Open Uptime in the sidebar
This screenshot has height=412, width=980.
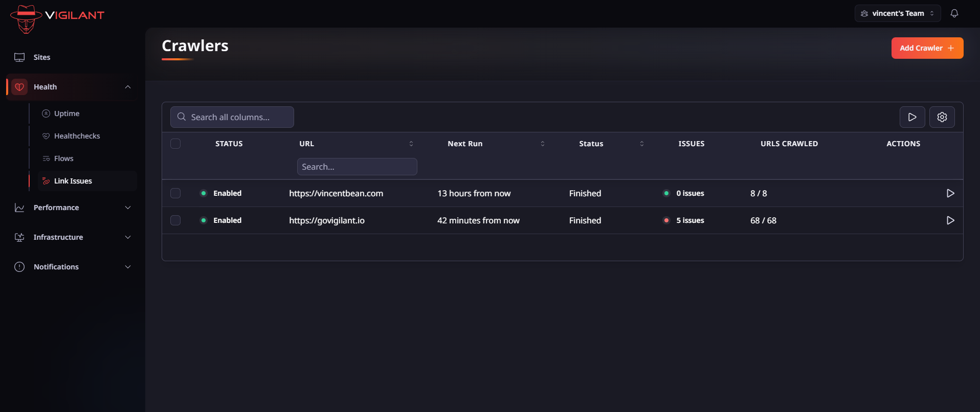click(66, 113)
